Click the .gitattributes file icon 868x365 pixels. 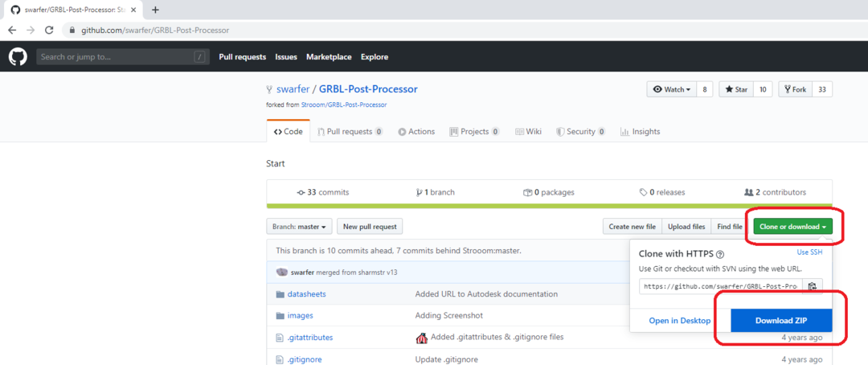pos(280,338)
